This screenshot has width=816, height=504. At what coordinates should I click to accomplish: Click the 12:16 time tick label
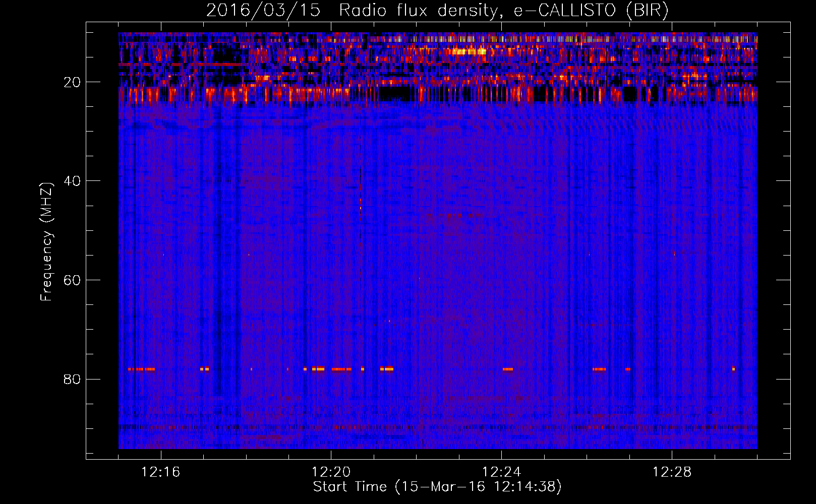pos(161,472)
